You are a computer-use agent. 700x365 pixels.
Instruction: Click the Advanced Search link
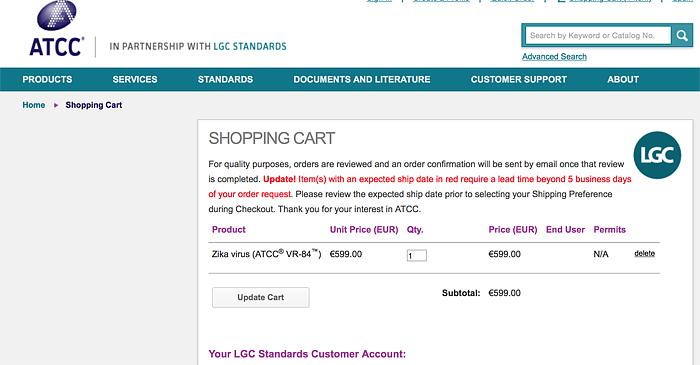coord(554,57)
